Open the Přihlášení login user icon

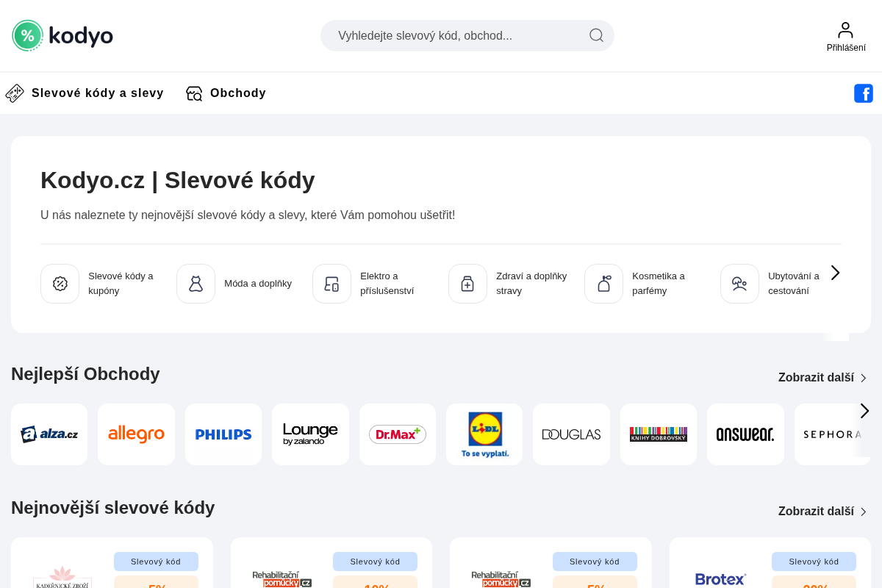[x=846, y=37]
